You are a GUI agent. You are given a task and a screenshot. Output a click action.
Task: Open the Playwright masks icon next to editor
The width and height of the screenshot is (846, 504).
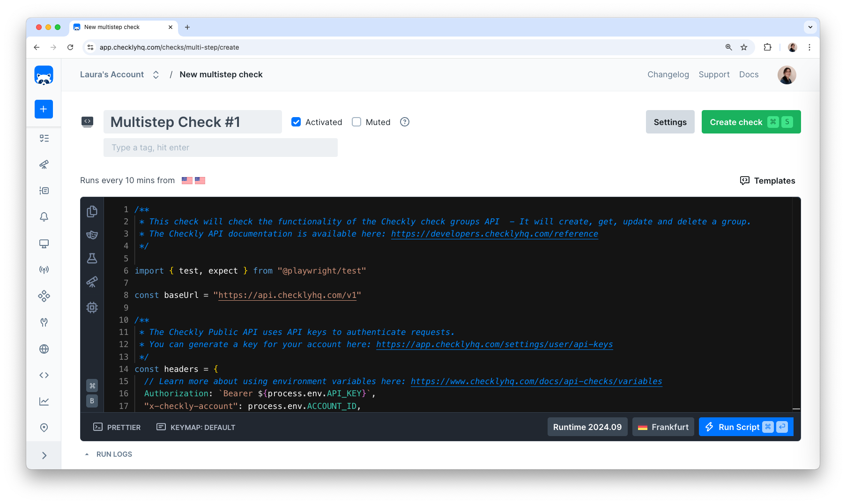[92, 235]
